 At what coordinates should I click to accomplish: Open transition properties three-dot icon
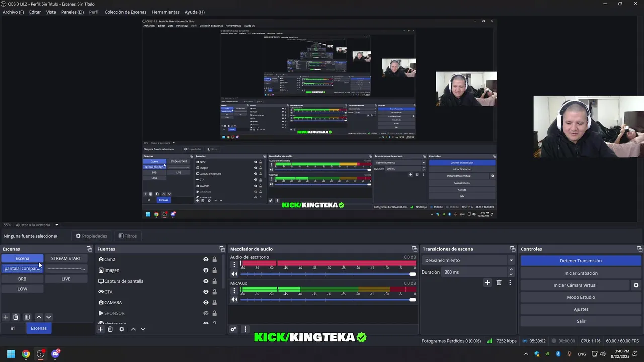[510, 283]
